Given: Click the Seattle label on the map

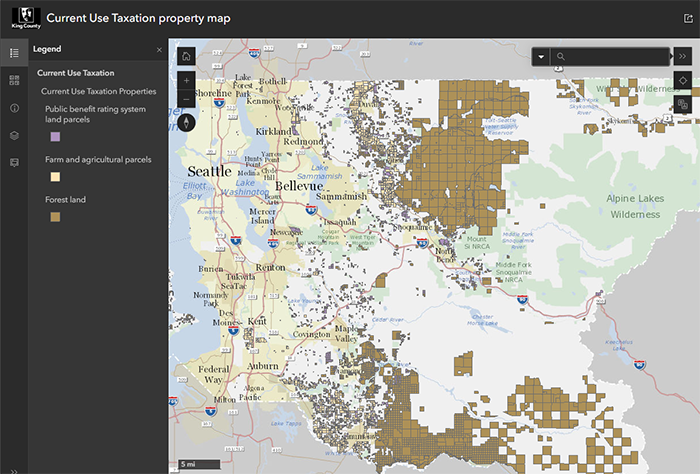Looking at the screenshot, I should tap(209, 171).
